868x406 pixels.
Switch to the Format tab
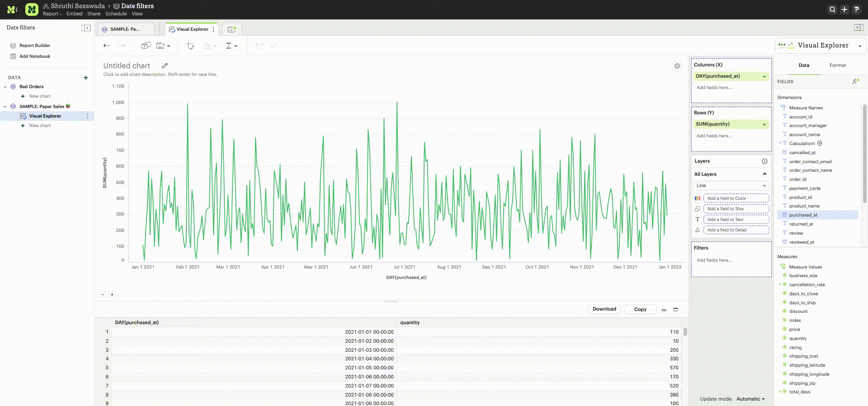pos(837,65)
